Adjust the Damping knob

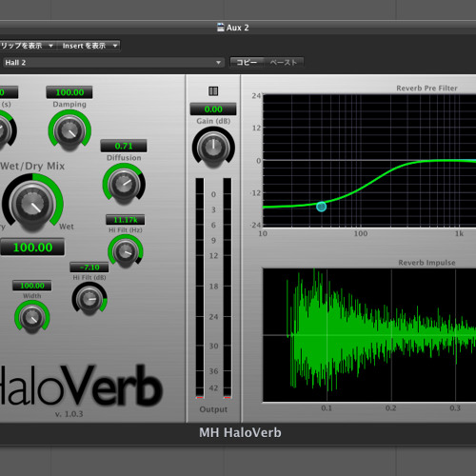click(x=69, y=130)
